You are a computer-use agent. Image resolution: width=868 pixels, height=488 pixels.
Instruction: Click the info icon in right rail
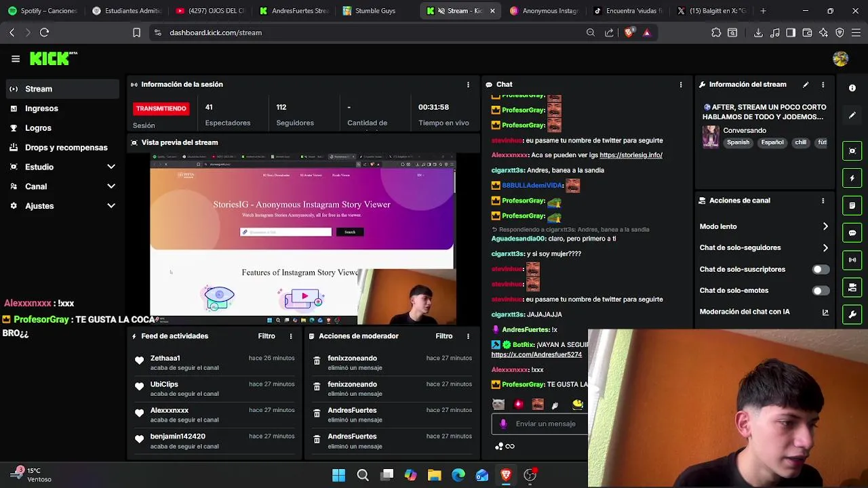pos(852,88)
